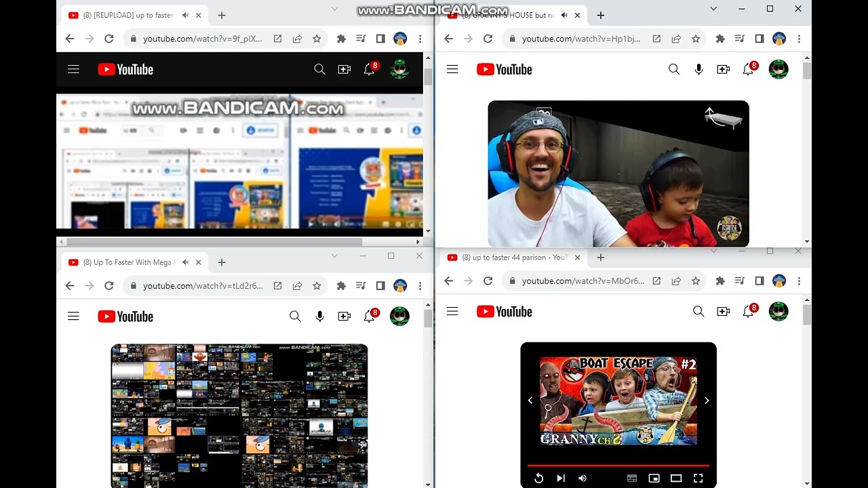Open YouTube search in the top-left dark window
The height and width of the screenshot is (488, 868).
coord(319,69)
